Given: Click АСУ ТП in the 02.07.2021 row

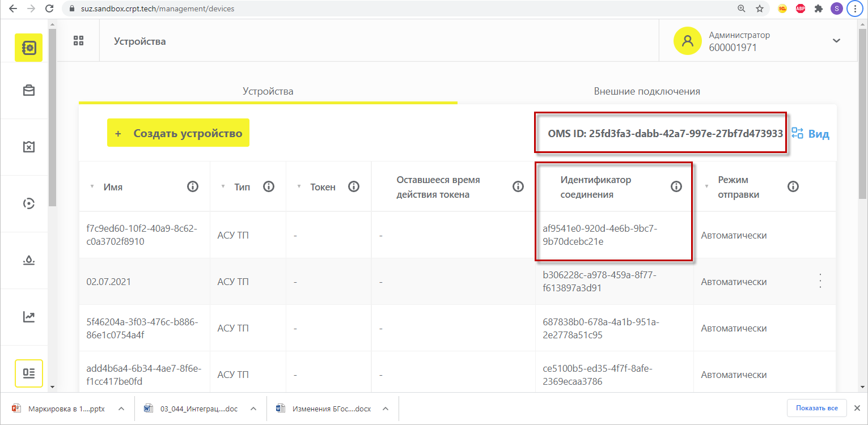Looking at the screenshot, I should (233, 282).
